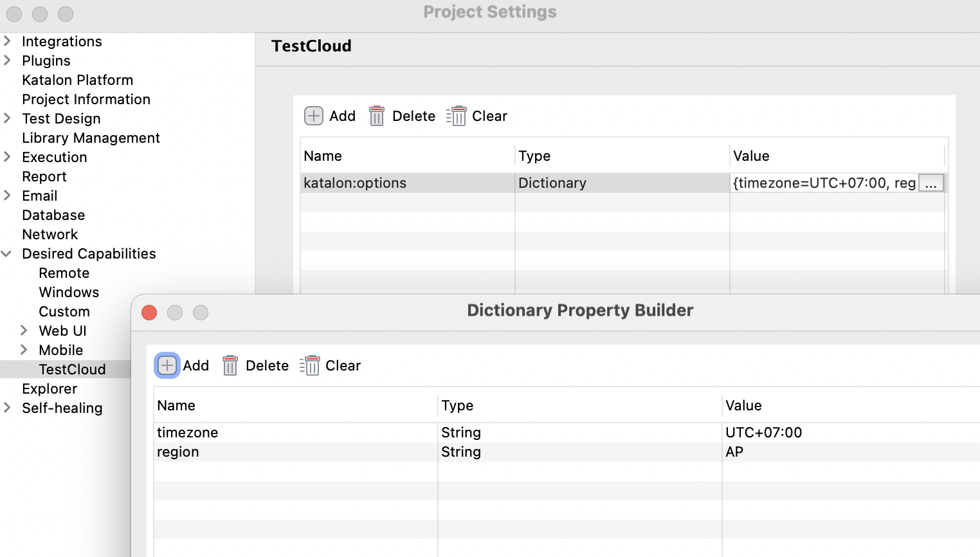Select TestCloud in the settings tree

72,369
